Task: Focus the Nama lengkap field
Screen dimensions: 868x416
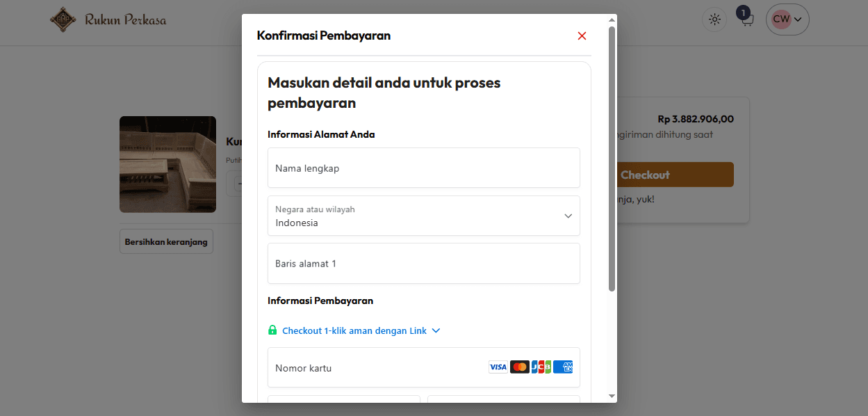Action: click(424, 168)
